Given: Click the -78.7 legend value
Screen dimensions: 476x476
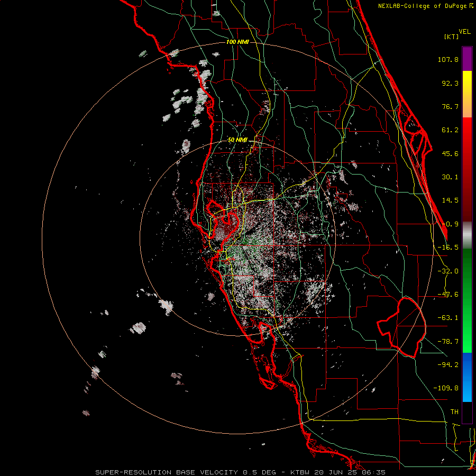Looking at the screenshot, I should click(448, 342).
